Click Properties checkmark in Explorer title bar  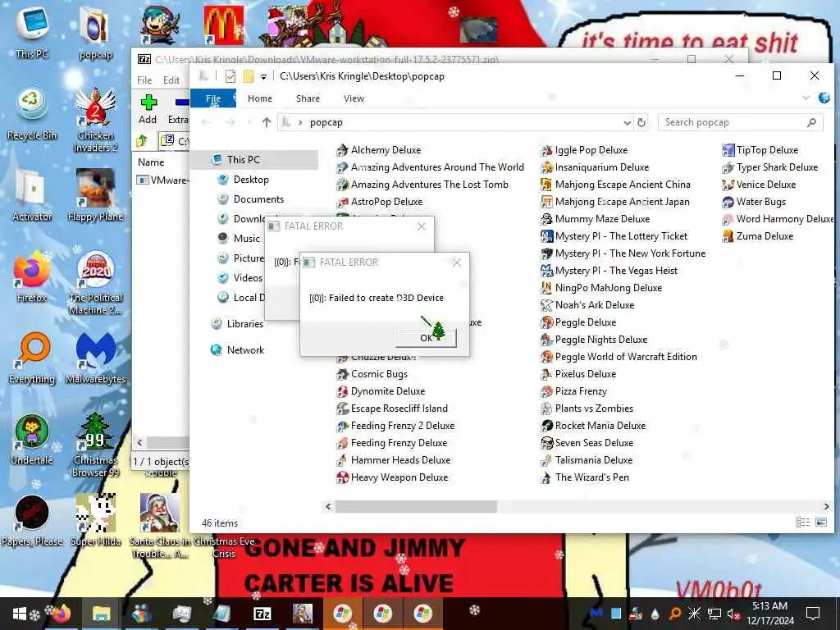[231, 76]
